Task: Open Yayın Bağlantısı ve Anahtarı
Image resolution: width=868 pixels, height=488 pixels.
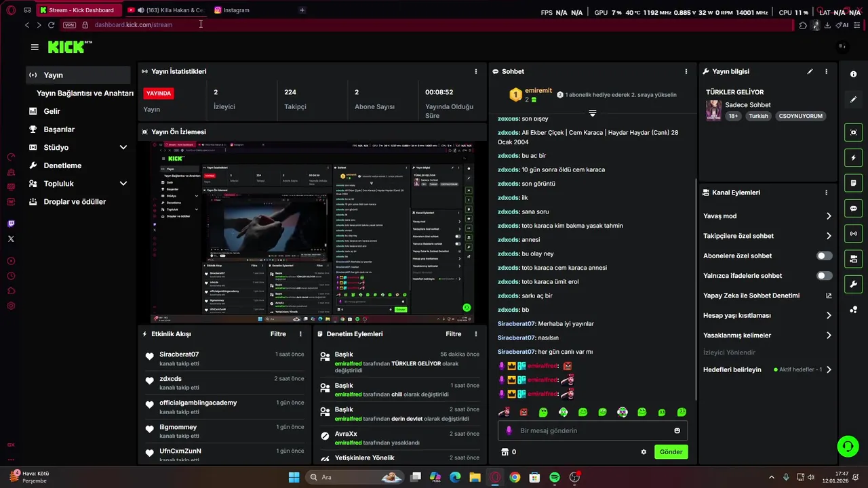Action: pyautogui.click(x=85, y=94)
